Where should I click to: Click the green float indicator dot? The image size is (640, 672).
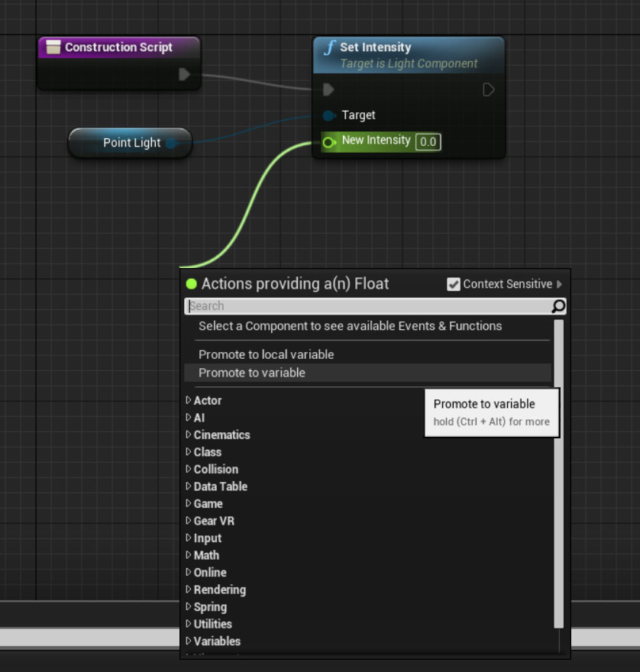[191, 284]
